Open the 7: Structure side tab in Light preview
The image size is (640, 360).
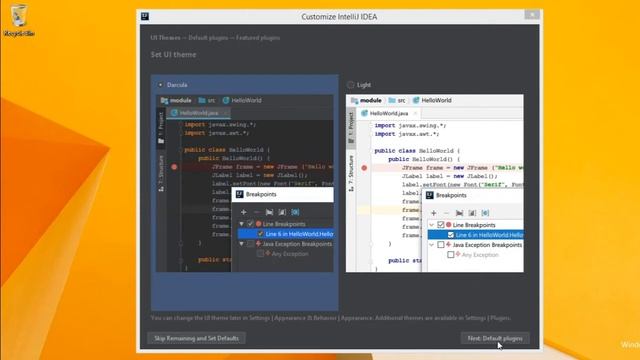(351, 173)
